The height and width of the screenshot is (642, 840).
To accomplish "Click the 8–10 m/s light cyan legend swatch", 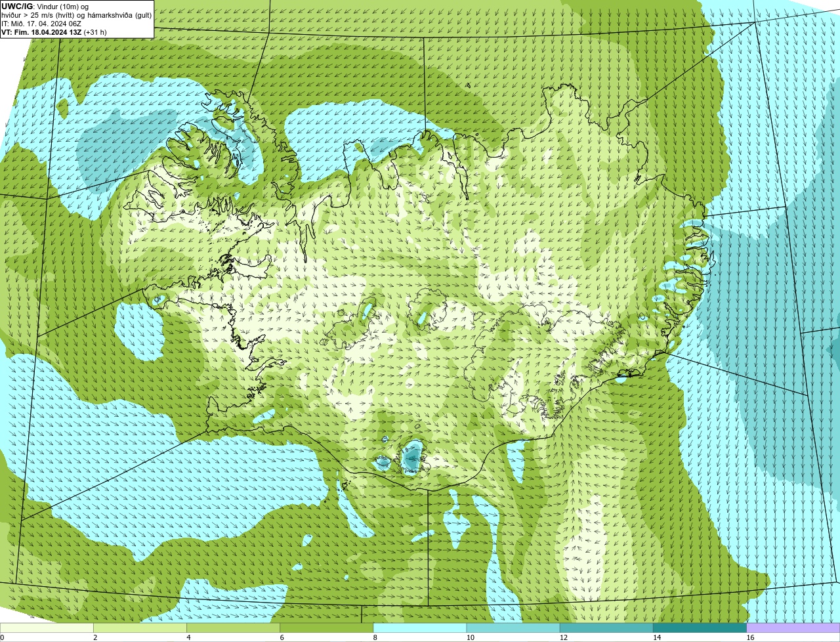I will coord(420,628).
